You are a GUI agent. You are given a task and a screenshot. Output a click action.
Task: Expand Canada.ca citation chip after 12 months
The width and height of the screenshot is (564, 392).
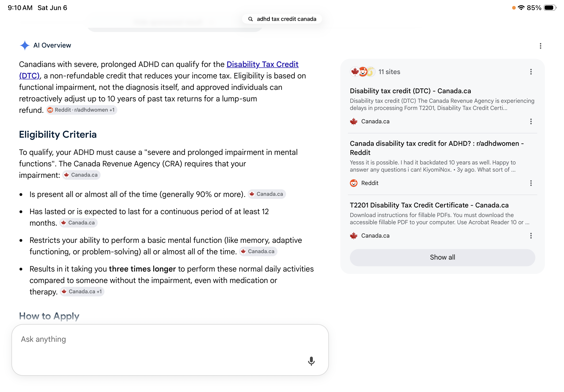coord(78,223)
